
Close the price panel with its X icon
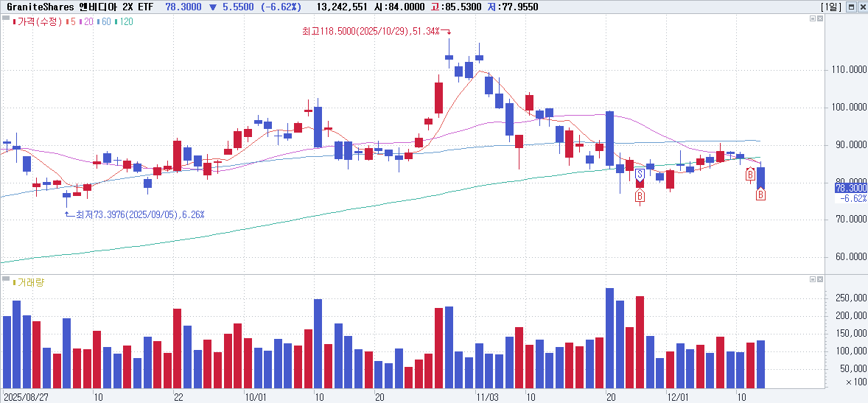(x=820, y=18)
